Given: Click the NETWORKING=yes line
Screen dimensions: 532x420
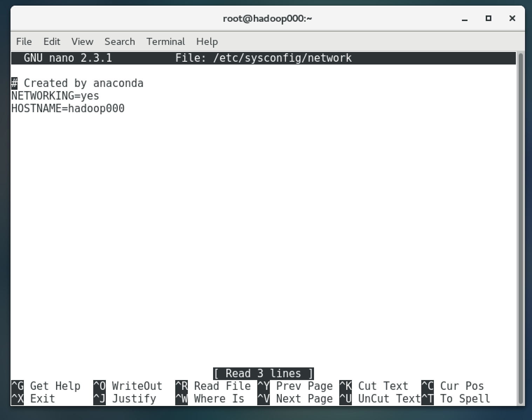Looking at the screenshot, I should coord(55,96).
